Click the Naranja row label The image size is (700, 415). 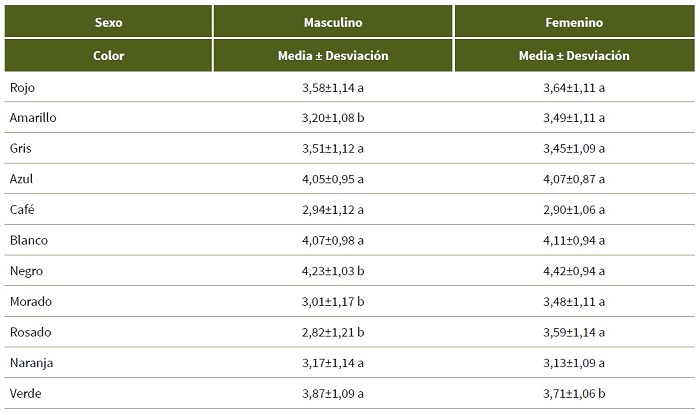32,362
